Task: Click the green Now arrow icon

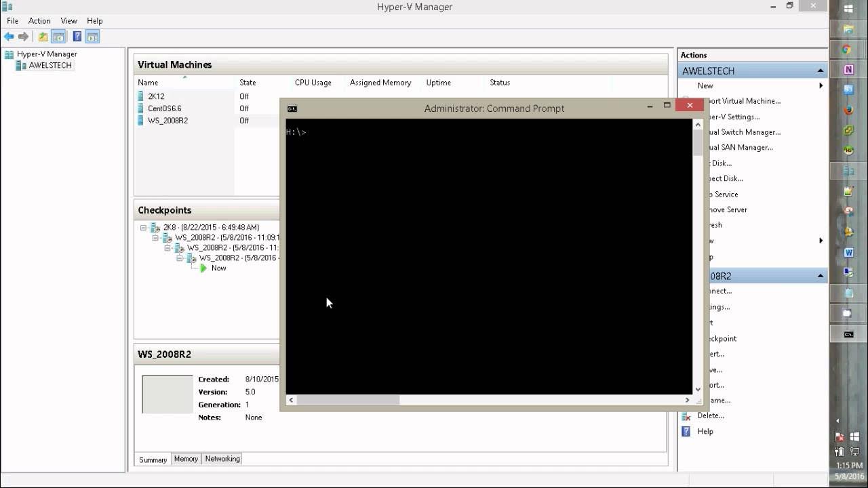Action: click(203, 268)
